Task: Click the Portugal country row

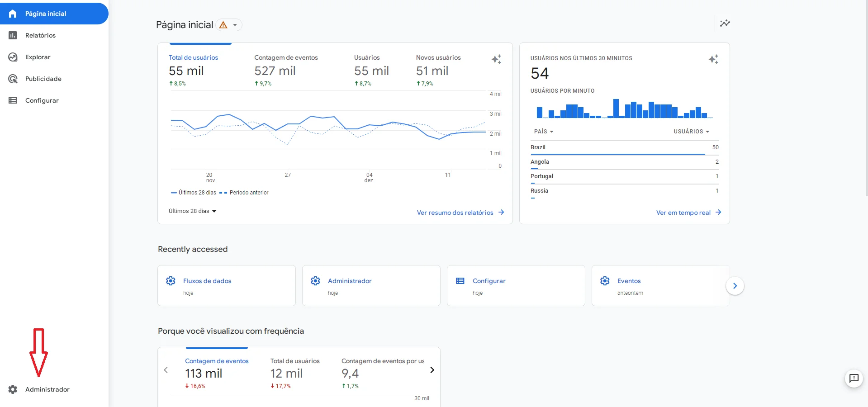Action: [x=625, y=176]
